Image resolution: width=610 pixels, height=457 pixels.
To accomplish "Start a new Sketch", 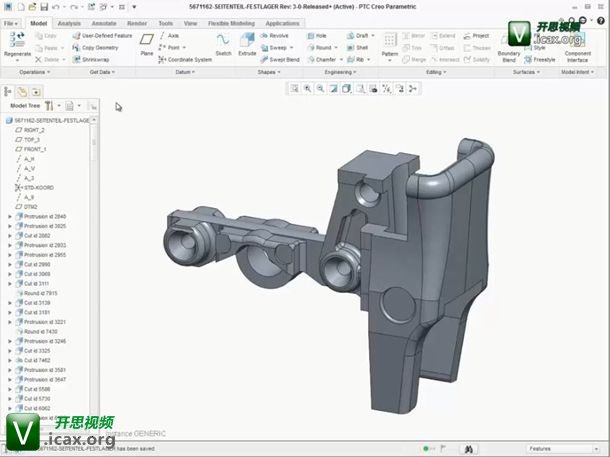I will click(223, 45).
